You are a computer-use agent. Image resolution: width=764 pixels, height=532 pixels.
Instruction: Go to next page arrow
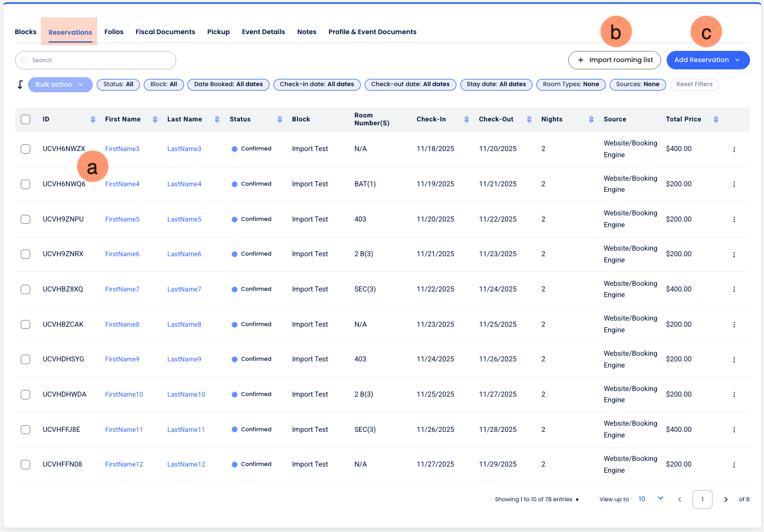[x=726, y=500]
